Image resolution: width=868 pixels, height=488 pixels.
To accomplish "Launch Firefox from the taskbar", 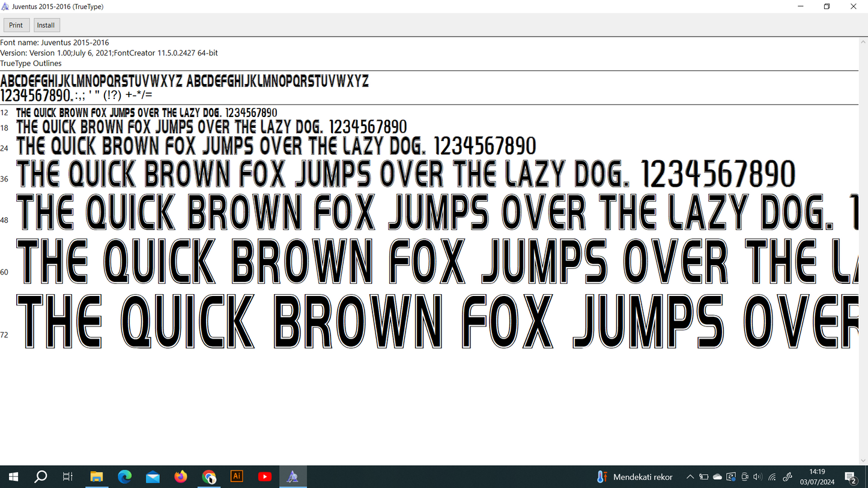I will click(x=181, y=477).
